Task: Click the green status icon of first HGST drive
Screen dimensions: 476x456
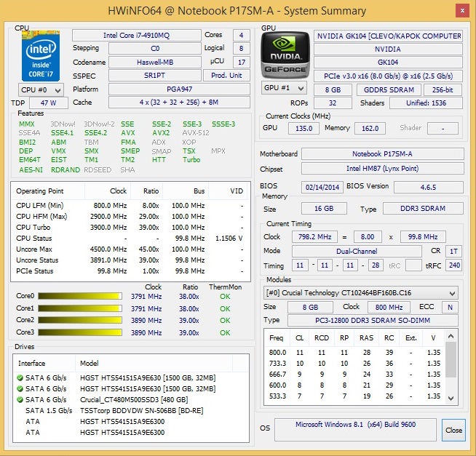Action: (x=20, y=377)
